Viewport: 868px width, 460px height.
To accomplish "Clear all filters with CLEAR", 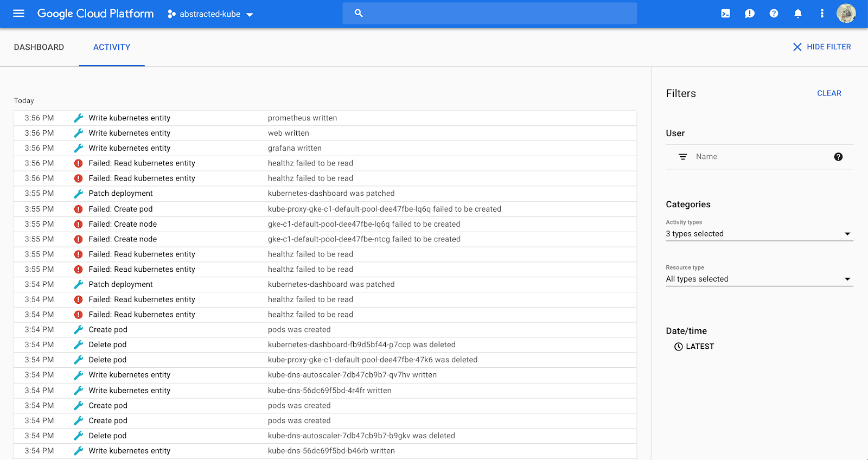I will [829, 93].
